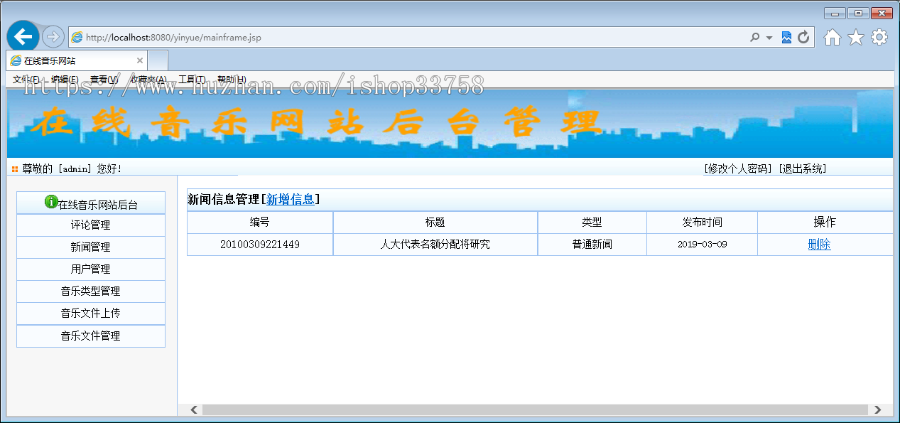Open 音乐类型管理 in the sidebar

(x=91, y=292)
